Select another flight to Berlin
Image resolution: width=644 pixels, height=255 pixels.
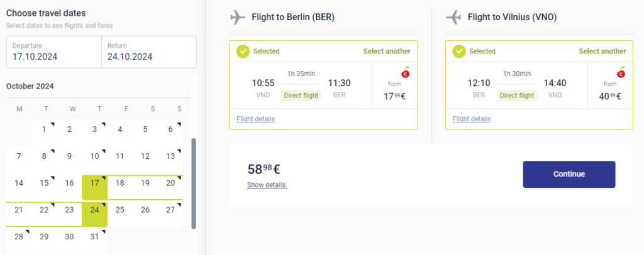click(x=387, y=52)
